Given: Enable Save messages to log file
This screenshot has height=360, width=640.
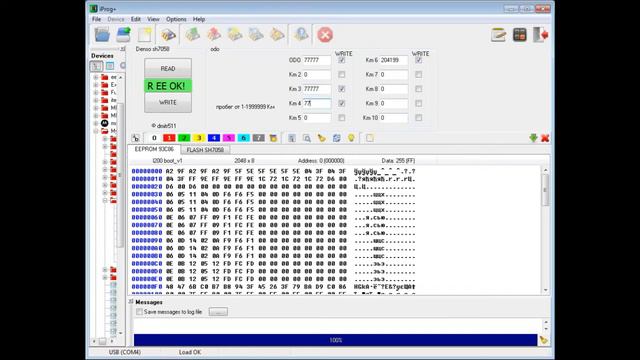Looking at the screenshot, I should (139, 312).
